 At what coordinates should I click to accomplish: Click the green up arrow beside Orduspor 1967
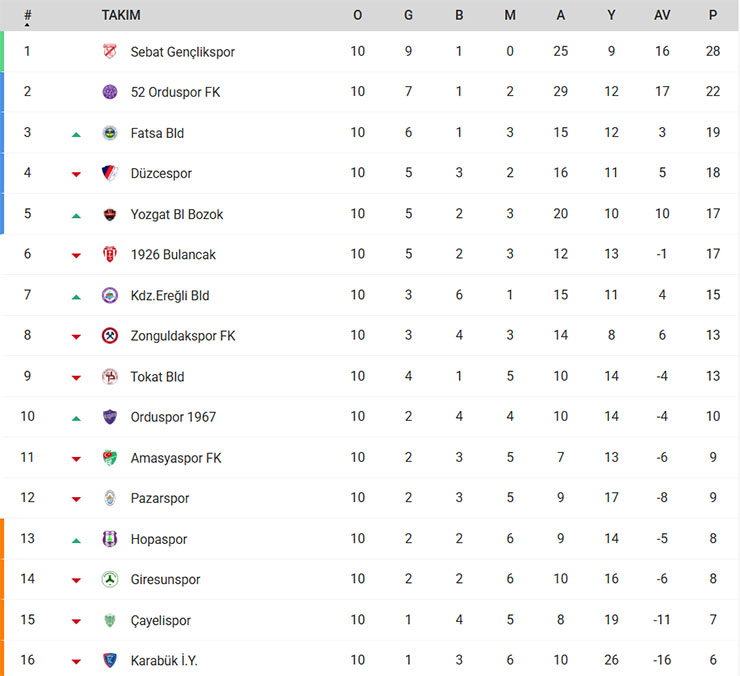click(x=76, y=417)
